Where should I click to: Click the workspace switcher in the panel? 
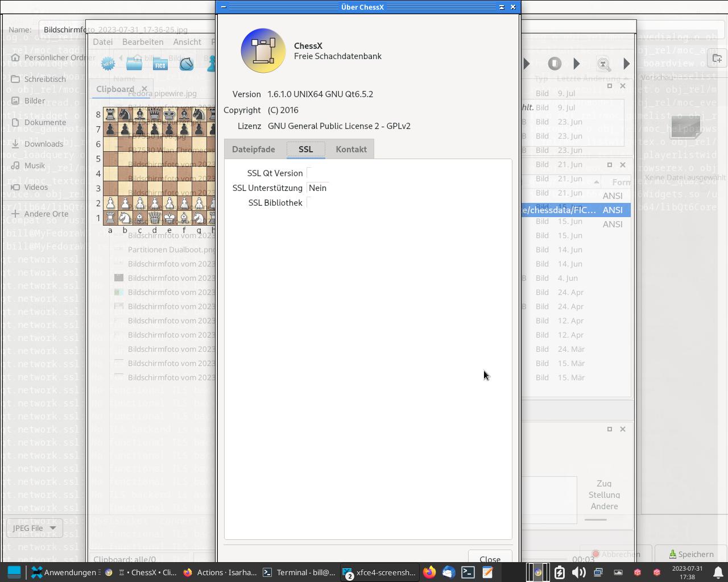tap(537, 572)
